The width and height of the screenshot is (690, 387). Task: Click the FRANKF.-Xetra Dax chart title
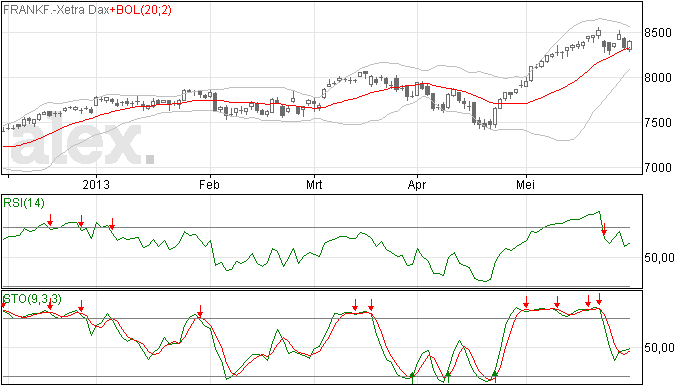56,10
